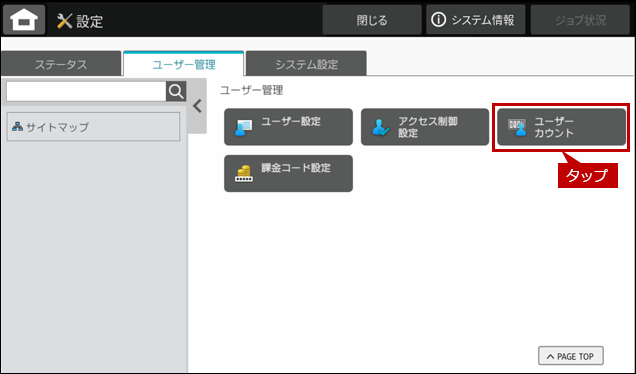The height and width of the screenshot is (374, 636).
Task: Click inside the search text field
Action: (86, 92)
